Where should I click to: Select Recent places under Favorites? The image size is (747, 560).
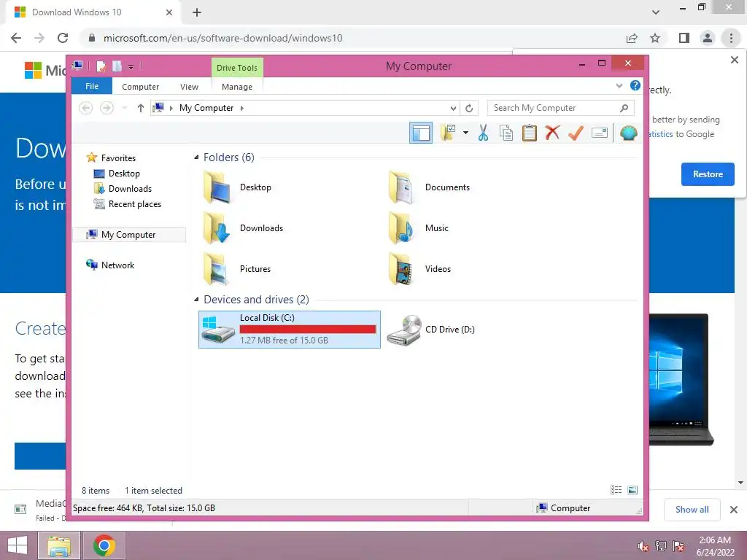tap(134, 204)
